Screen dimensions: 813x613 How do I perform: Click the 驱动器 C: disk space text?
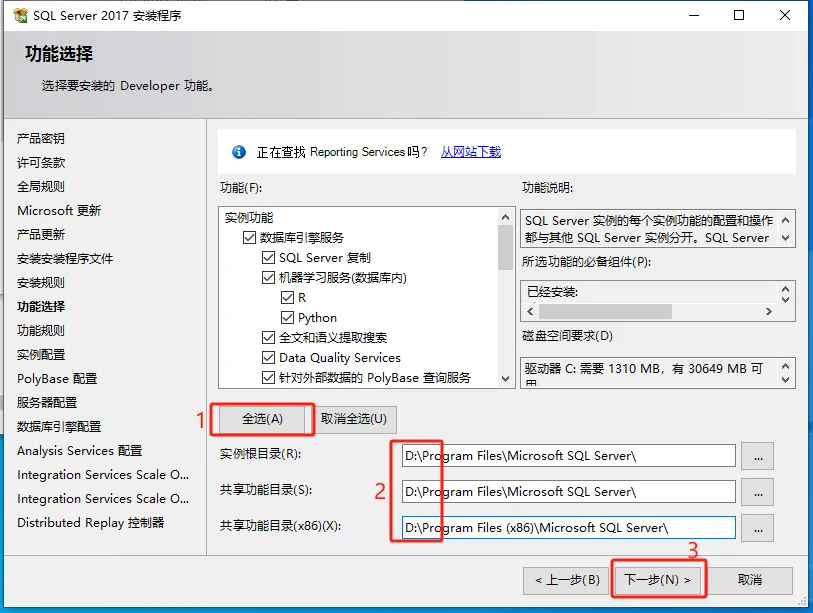click(x=643, y=369)
